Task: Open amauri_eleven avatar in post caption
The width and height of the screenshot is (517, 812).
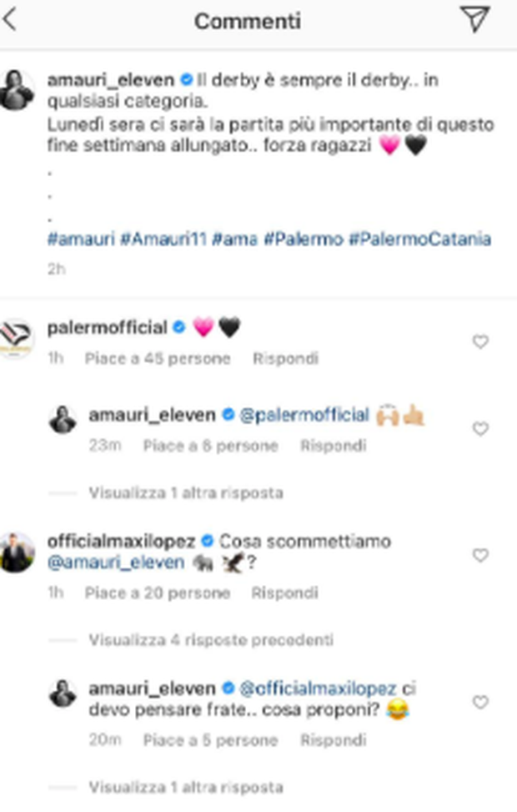Action: (17, 91)
